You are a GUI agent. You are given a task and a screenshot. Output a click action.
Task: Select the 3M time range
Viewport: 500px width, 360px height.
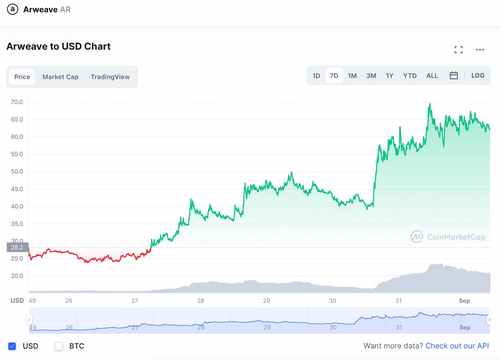click(x=371, y=76)
